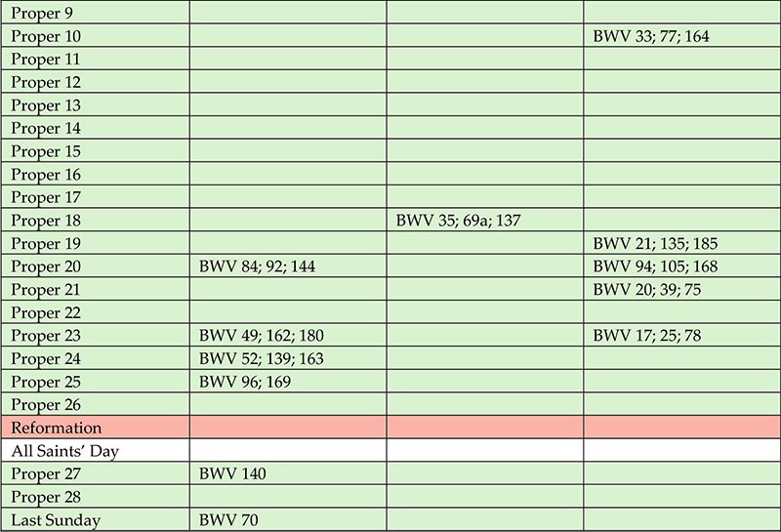Select the cell BWV 35; 69a; 137
The width and height of the screenshot is (781, 532).
tap(485, 221)
